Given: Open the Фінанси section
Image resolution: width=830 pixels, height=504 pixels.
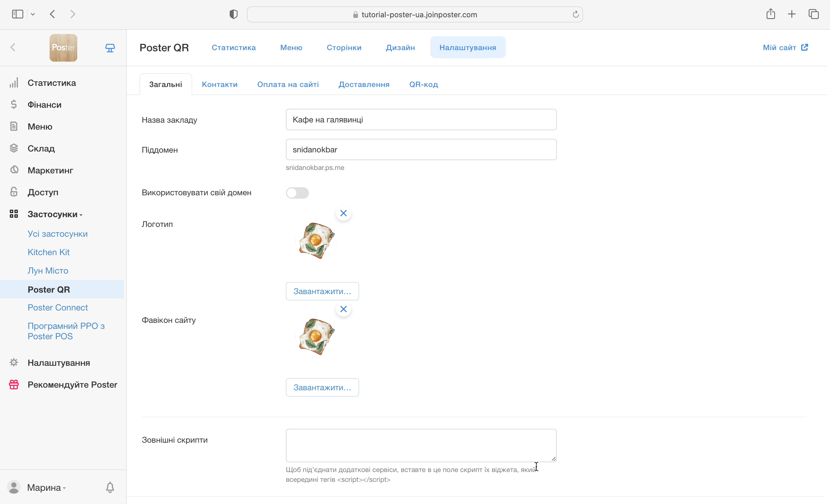Looking at the screenshot, I should pyautogui.click(x=44, y=105).
